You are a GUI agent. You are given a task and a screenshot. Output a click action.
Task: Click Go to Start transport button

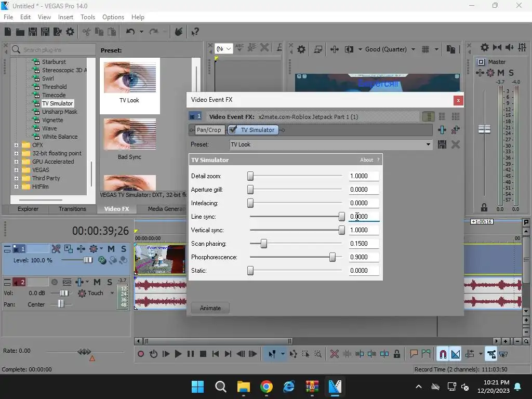tap(216, 354)
